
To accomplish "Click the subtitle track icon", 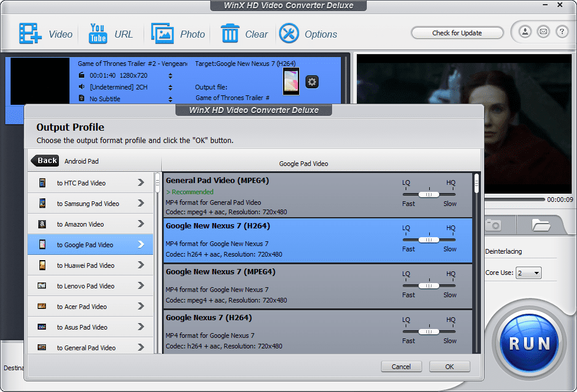I will click(82, 98).
